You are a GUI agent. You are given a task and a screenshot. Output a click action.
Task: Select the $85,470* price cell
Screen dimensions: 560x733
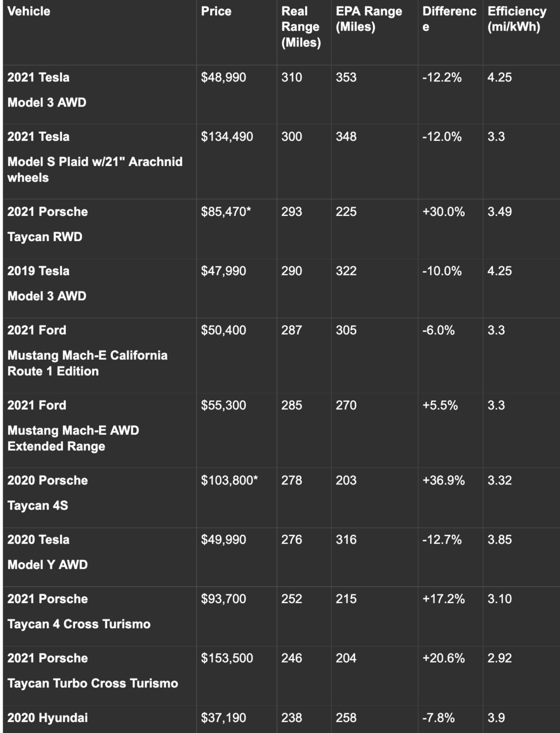(x=226, y=212)
